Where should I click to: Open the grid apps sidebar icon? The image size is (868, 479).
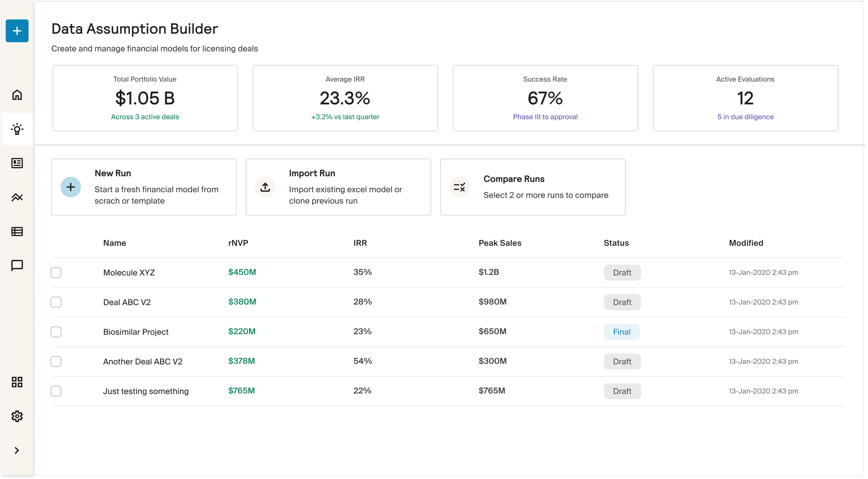tap(17, 382)
